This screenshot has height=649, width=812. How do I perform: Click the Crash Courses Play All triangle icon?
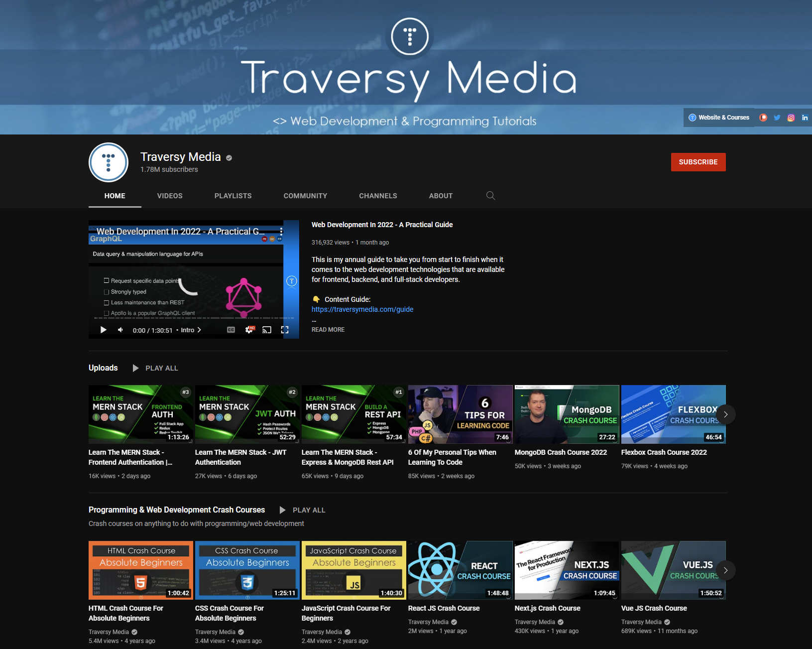point(283,510)
